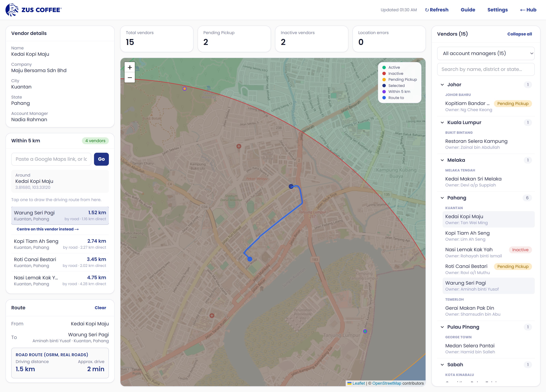The image size is (546, 392).
Task: Zoom in the map with plus button
Action: point(130,67)
